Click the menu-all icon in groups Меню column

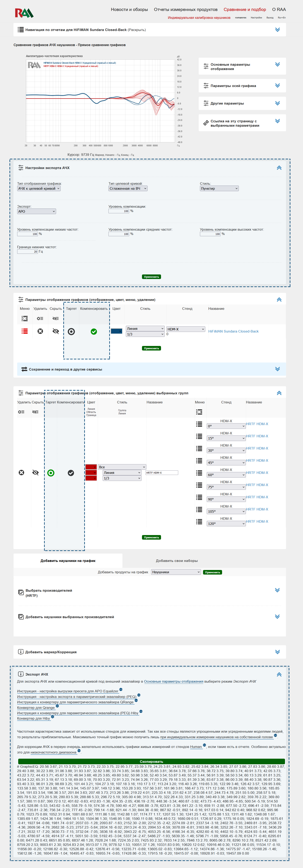click(199, 412)
